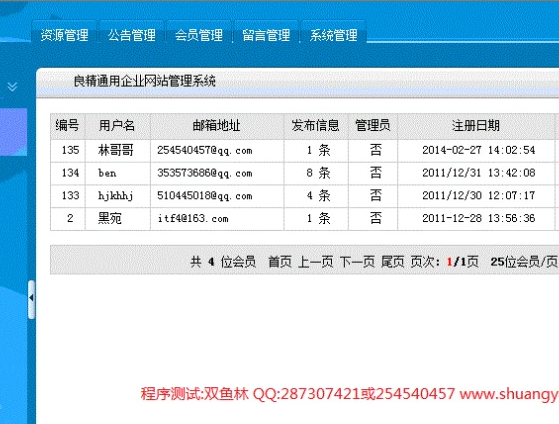Click the 注册日期 column header
Screen dimensions: 559x424
[476, 126]
